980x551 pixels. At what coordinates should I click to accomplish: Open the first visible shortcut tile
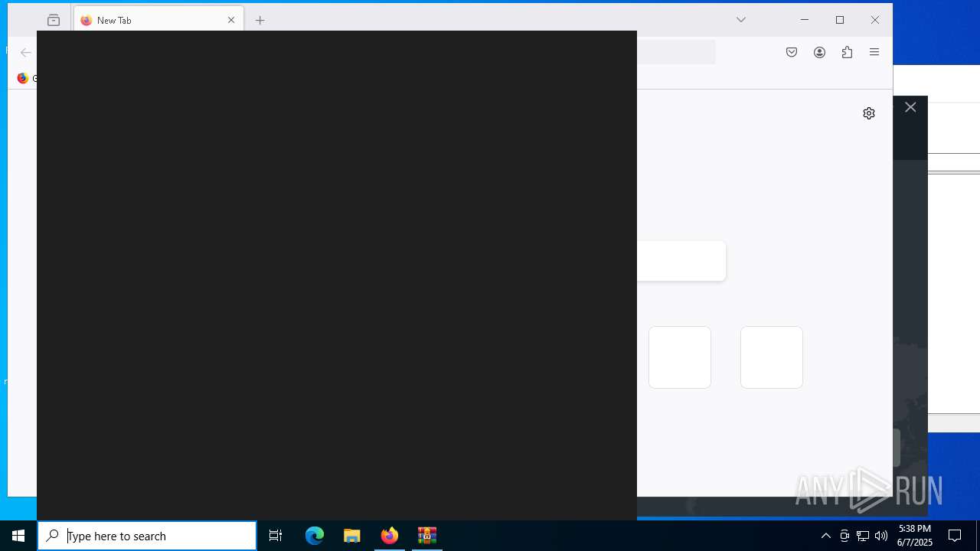(x=680, y=357)
